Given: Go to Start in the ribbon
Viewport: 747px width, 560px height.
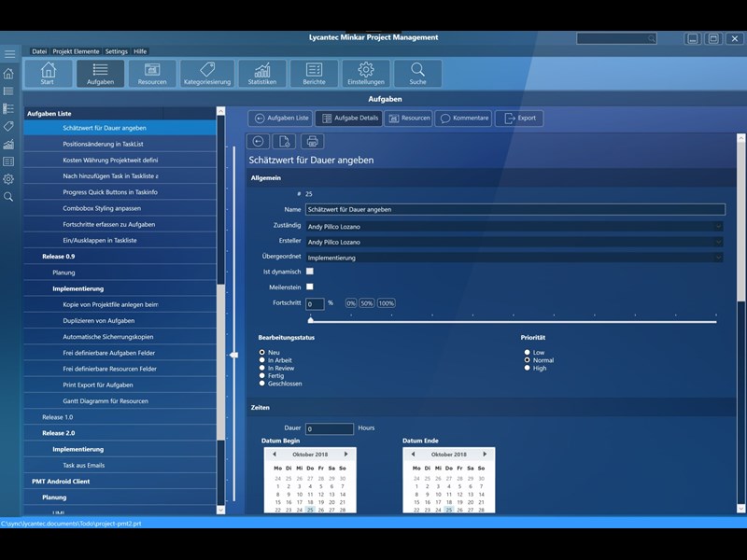Looking at the screenshot, I should coord(48,74).
